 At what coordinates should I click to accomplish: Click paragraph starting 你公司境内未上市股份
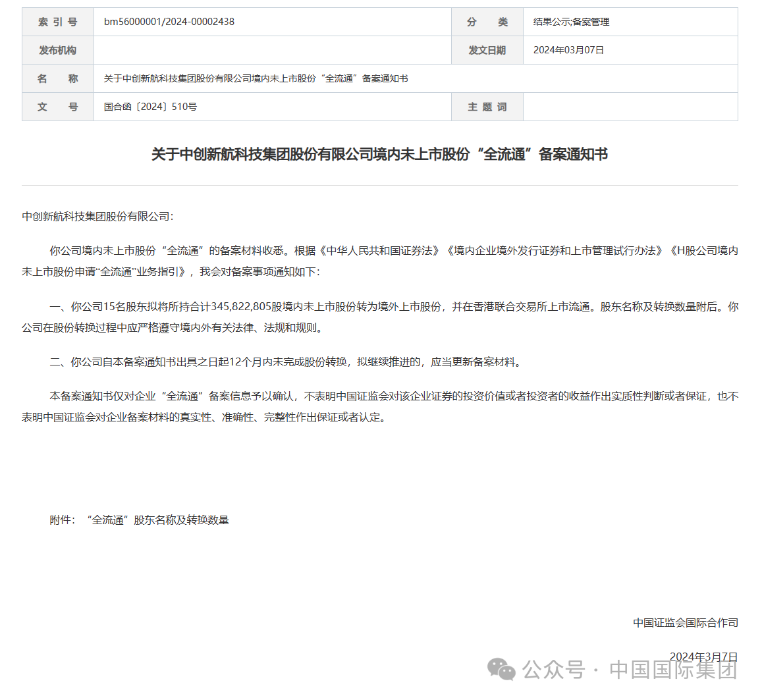point(380,261)
